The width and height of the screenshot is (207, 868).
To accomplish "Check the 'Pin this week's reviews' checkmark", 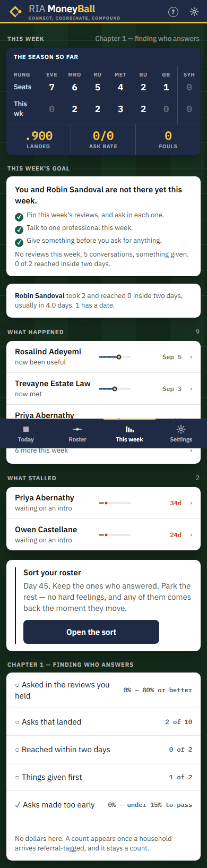I will (19, 216).
